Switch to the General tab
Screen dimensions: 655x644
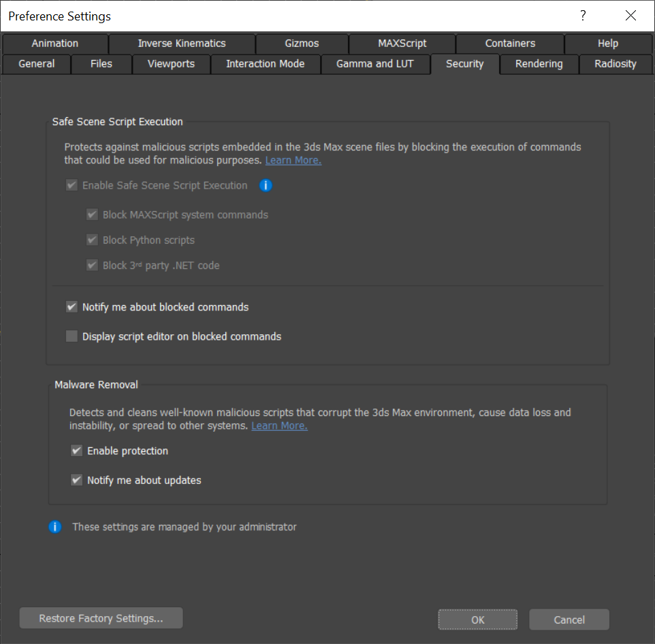[x=37, y=64]
